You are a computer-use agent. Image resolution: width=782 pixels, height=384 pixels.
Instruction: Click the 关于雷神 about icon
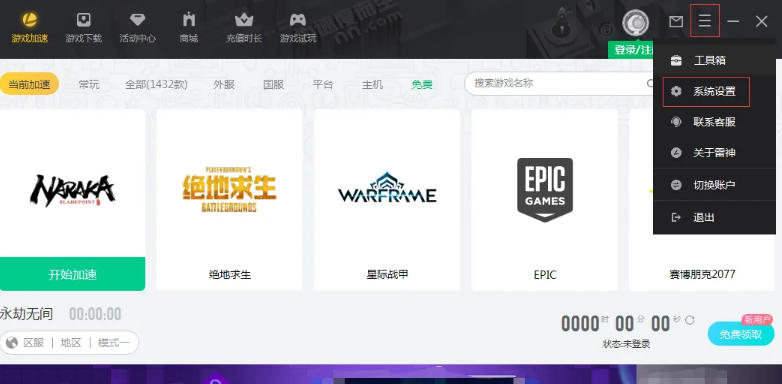click(676, 153)
